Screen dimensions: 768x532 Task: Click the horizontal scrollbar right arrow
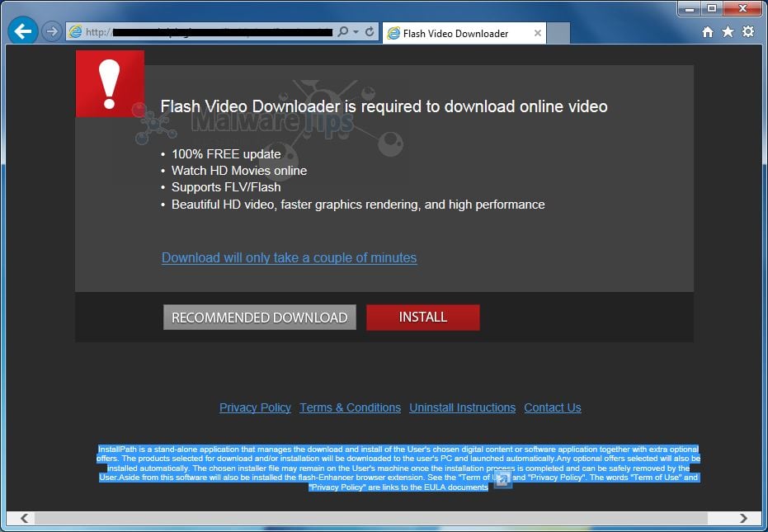tap(743, 518)
